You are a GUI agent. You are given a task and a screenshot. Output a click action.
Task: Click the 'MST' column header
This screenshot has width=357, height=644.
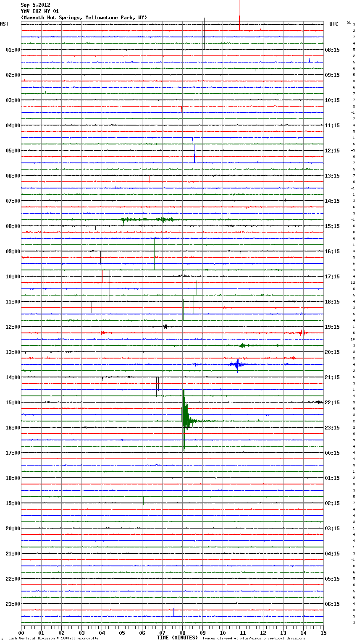[x=4, y=24]
